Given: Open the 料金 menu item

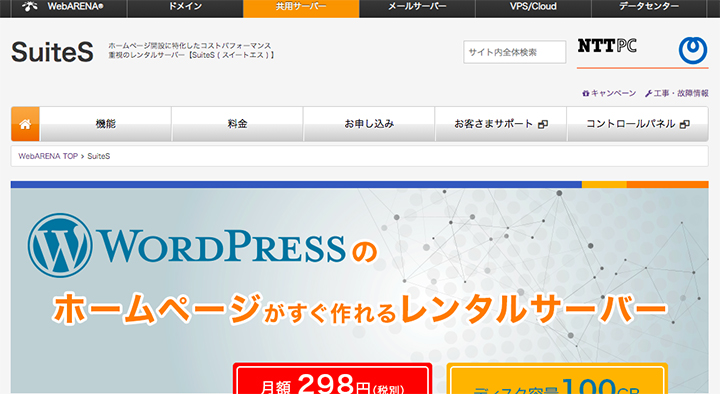Looking at the screenshot, I should click(237, 124).
